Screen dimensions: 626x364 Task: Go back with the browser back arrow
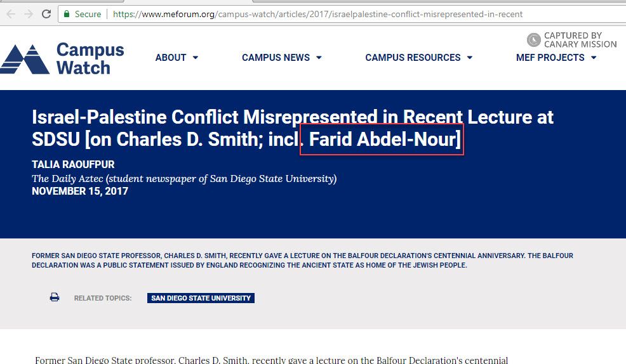click(x=11, y=15)
